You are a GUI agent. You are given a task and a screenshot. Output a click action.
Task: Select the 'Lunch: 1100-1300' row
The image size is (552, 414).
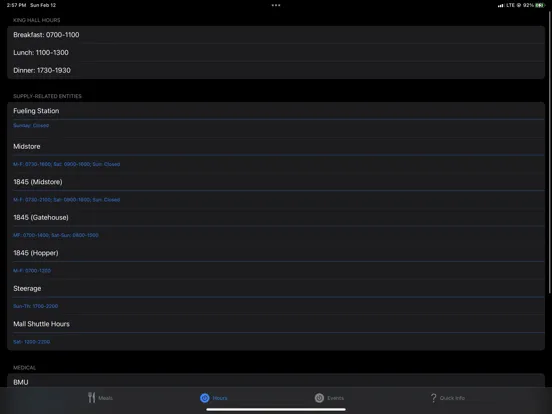click(276, 52)
